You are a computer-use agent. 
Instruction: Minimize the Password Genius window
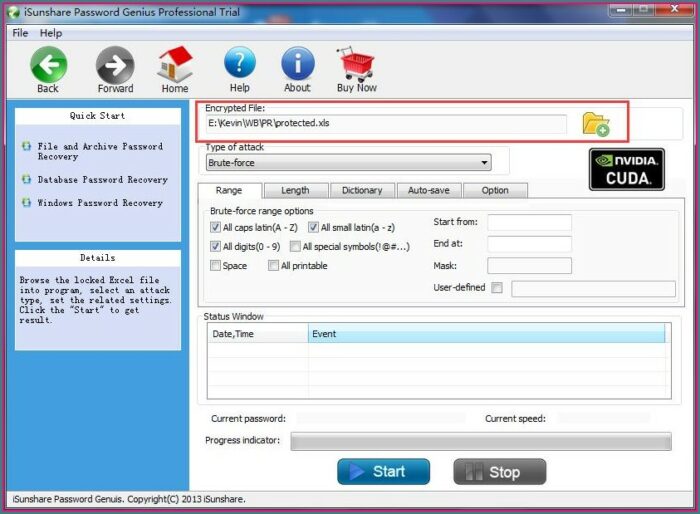point(621,10)
